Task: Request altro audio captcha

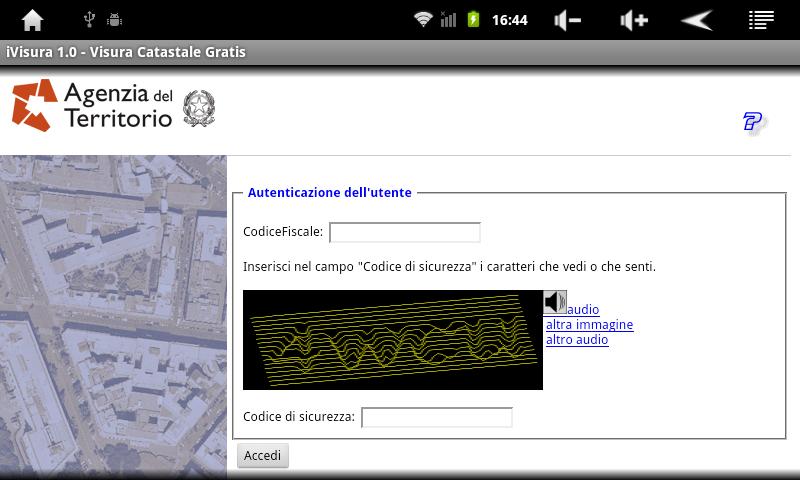Action: coord(577,340)
